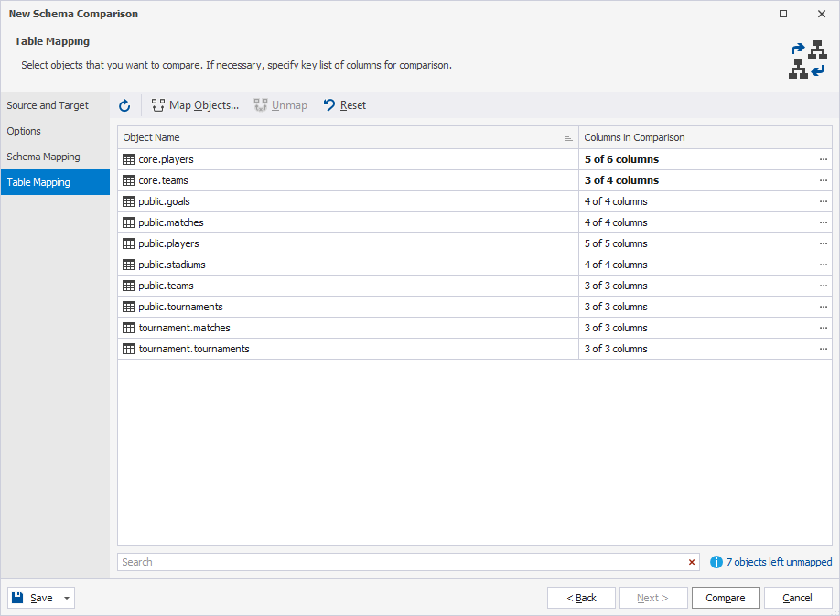Viewport: 840px width, 616px height.
Task: Close the New Schema Comparison window
Action: pos(822,14)
